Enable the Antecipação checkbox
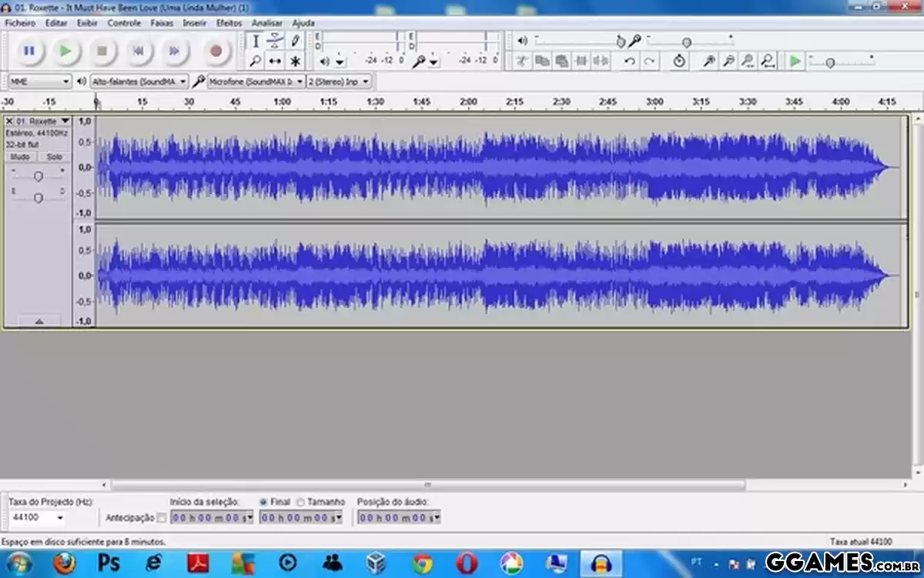Screen dimensions: 924x578 pos(161,518)
